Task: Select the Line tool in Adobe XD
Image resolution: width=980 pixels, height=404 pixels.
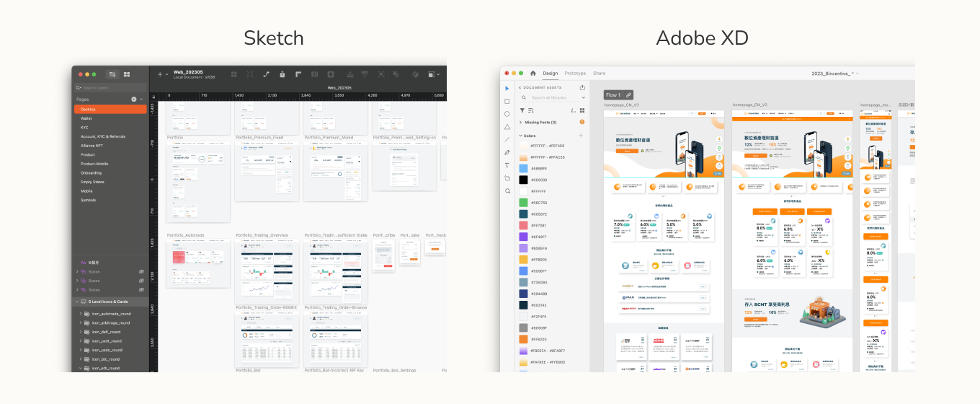Action: [507, 139]
